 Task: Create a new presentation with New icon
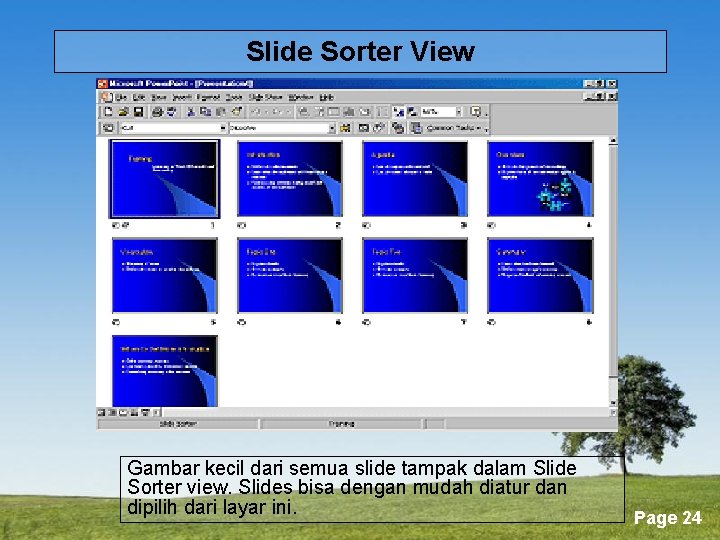coord(108,112)
